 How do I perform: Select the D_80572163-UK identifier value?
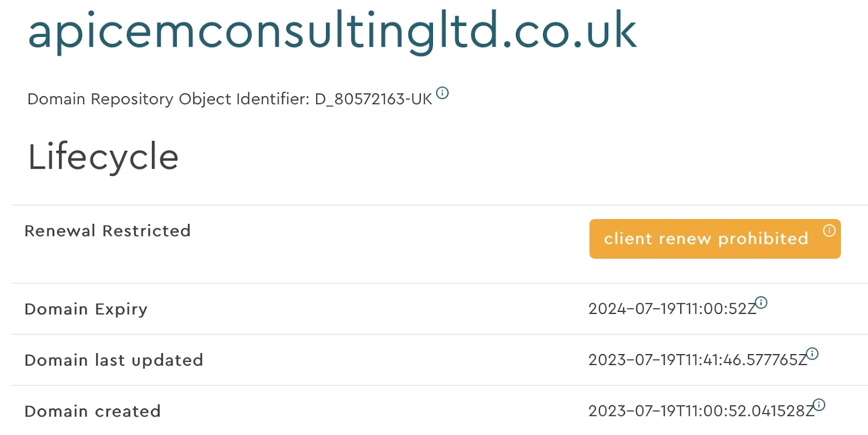pyautogui.click(x=373, y=99)
